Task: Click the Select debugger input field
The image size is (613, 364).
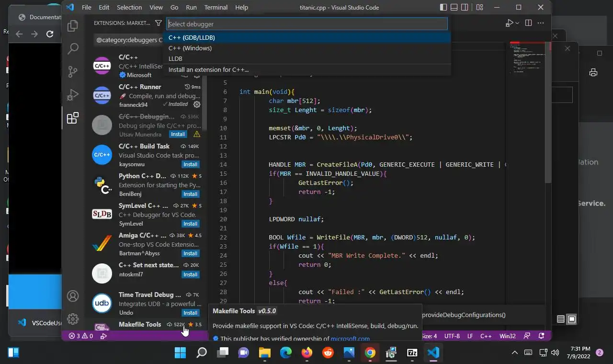Action: [x=307, y=24]
